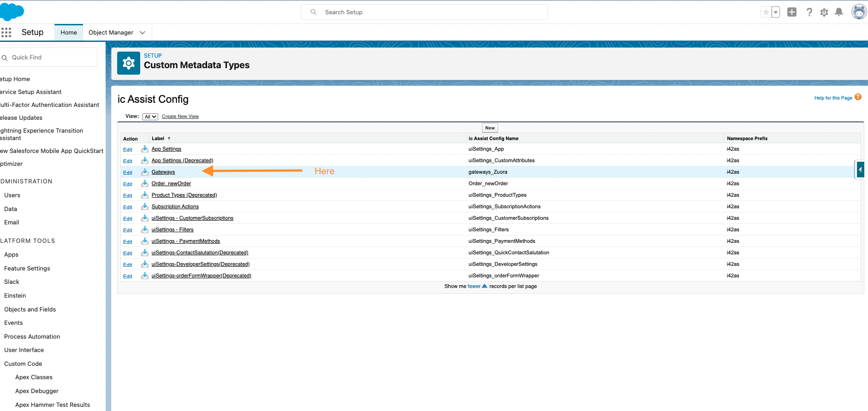Open the Gateways record link
Viewport: 868px width, 411px height.
click(x=163, y=172)
